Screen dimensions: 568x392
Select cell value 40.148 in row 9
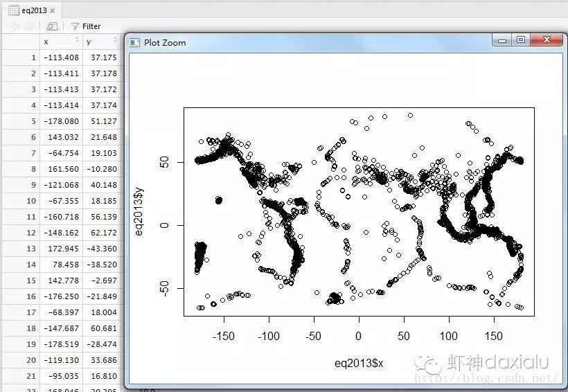[104, 185]
